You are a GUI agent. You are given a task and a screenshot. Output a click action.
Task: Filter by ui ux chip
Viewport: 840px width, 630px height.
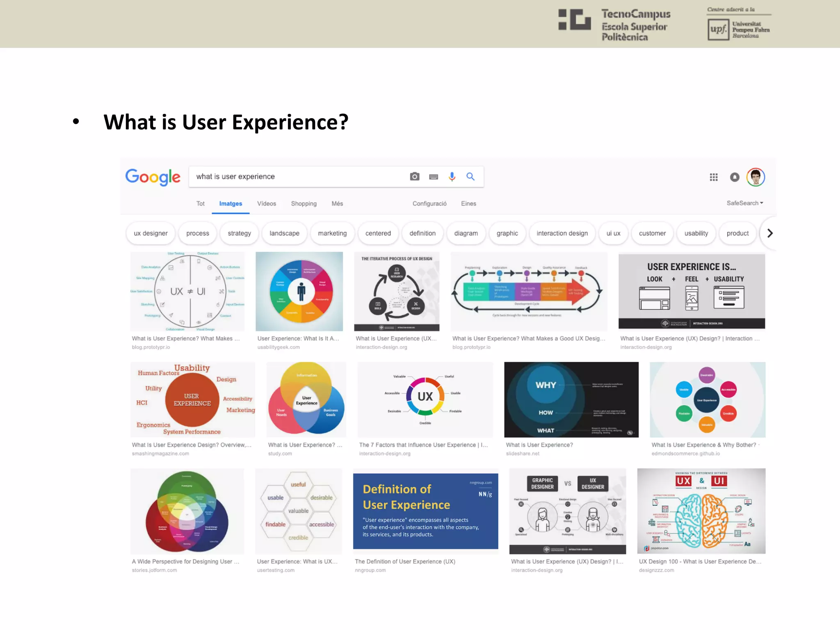613,233
